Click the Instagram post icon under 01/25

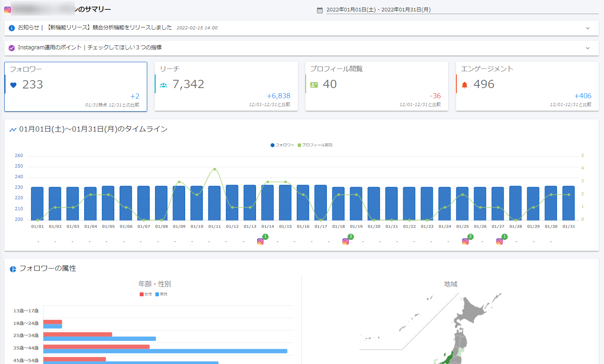465,241
